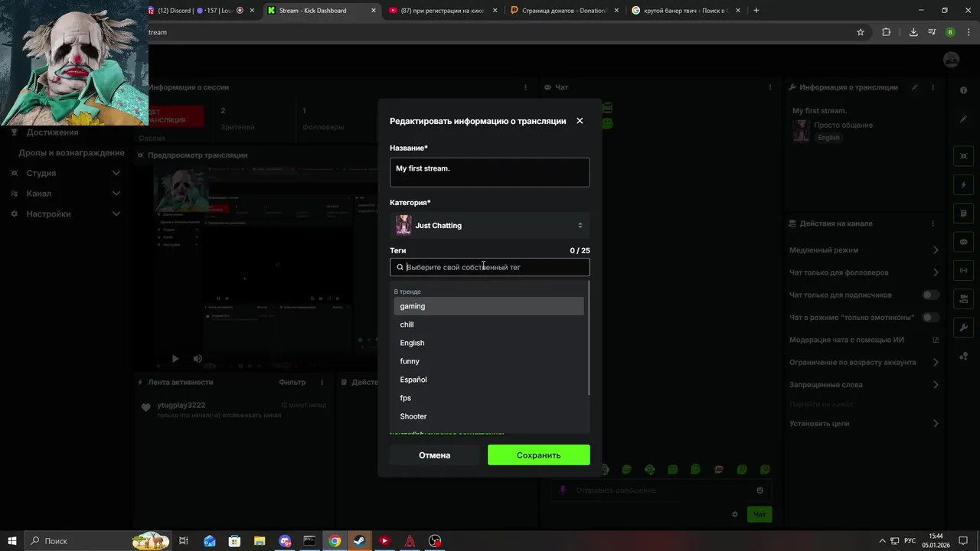Switch to the Discord browser tab
This screenshot has width=980, height=551.
coord(201,11)
